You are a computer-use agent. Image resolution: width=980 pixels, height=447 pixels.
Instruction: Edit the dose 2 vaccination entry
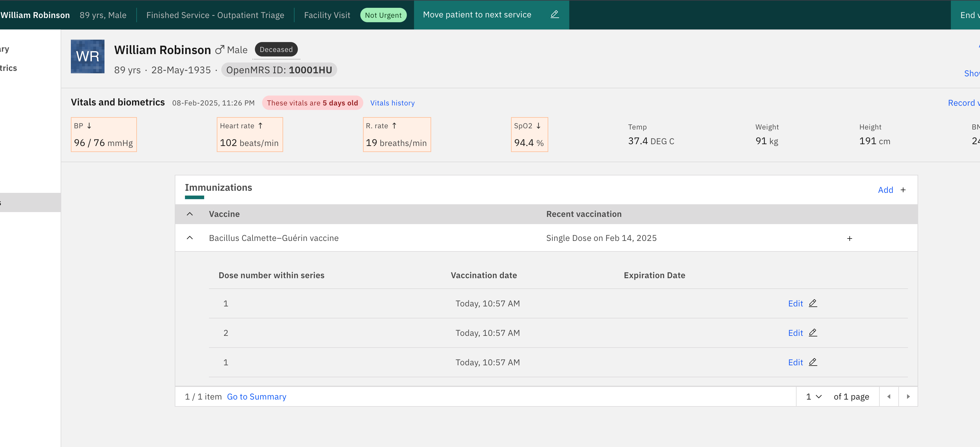795,333
